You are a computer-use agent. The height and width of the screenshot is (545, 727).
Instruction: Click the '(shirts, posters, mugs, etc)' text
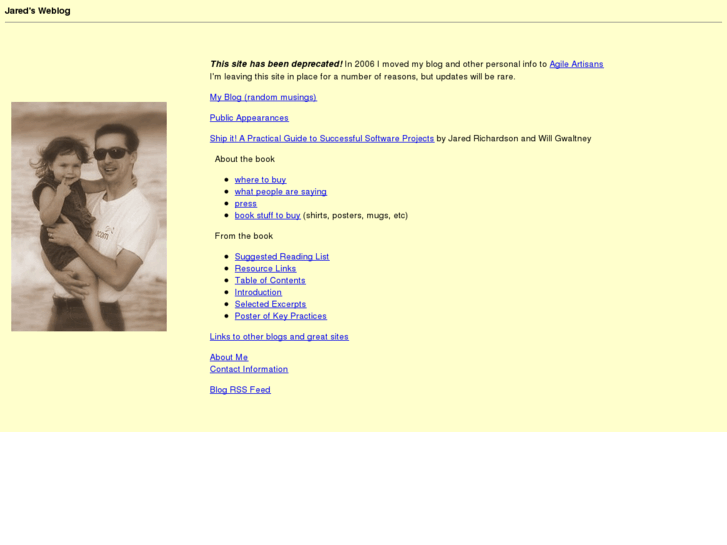click(x=355, y=215)
